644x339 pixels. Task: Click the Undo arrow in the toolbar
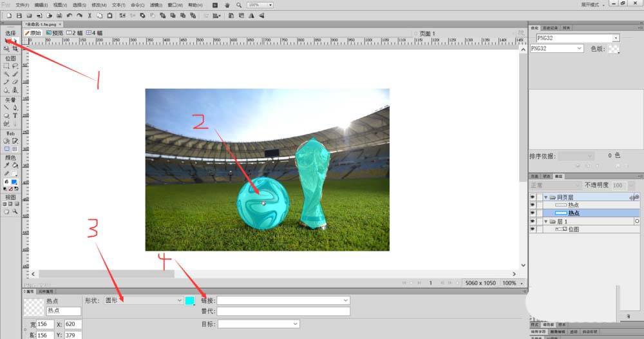point(70,15)
